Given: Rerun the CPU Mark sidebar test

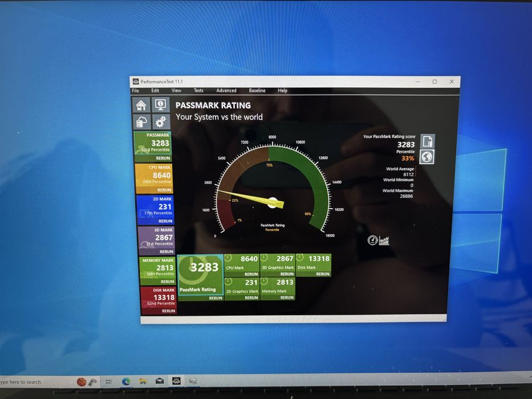Looking at the screenshot, I should (164, 190).
